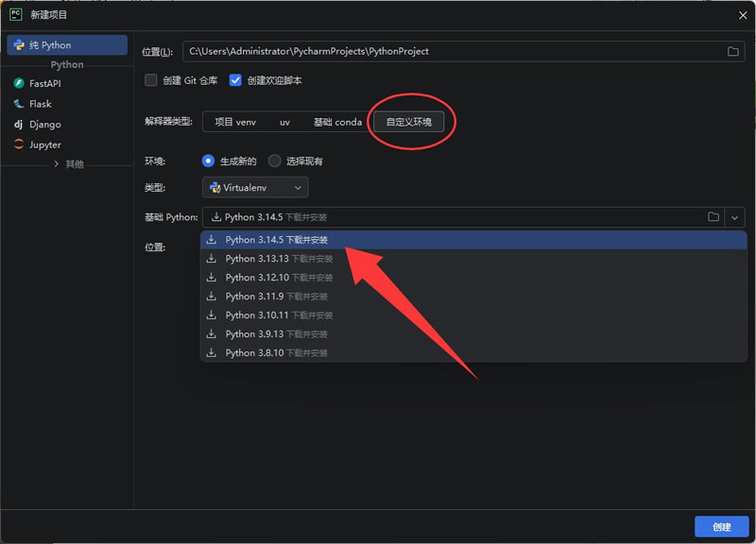
Task: Choose Python 3.10.11 下载并安装
Action: (x=473, y=315)
